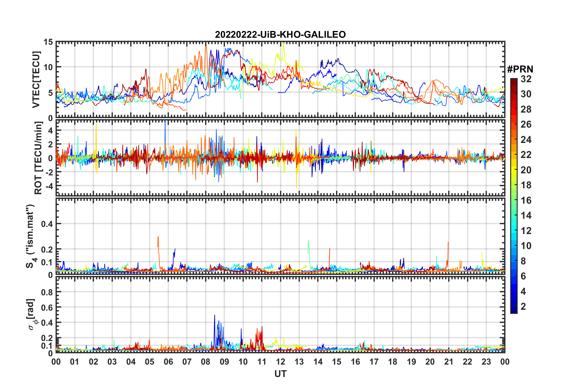The height and width of the screenshot is (392, 561).
Task: Click colorbar tick label 2
Action: click(523, 307)
